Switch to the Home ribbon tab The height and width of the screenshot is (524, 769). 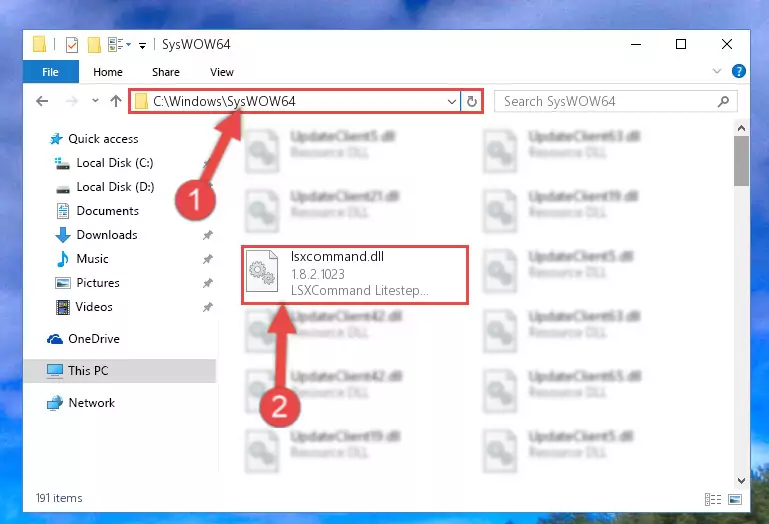click(x=108, y=72)
